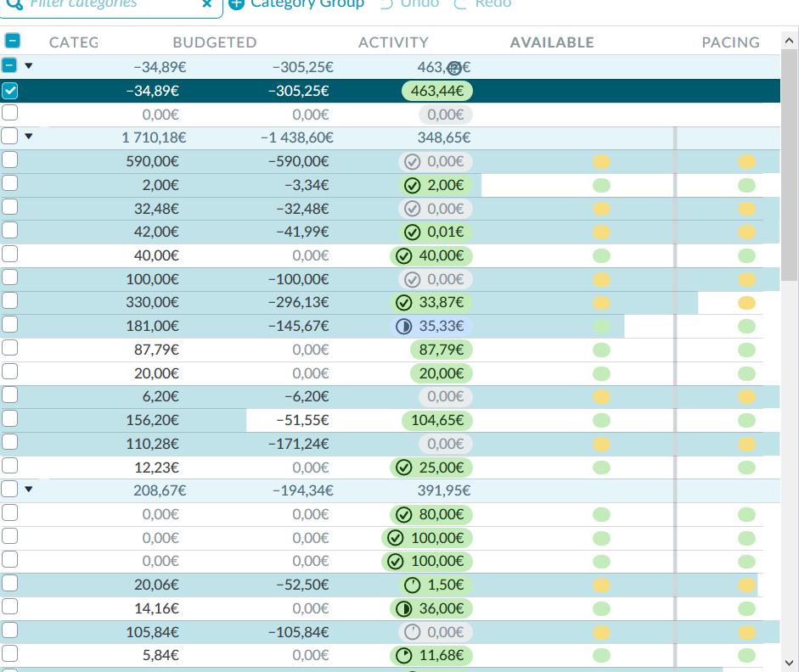This screenshot has height=672, width=799.
Task: Check the box for the 590,00€ row
Action: click(9, 160)
